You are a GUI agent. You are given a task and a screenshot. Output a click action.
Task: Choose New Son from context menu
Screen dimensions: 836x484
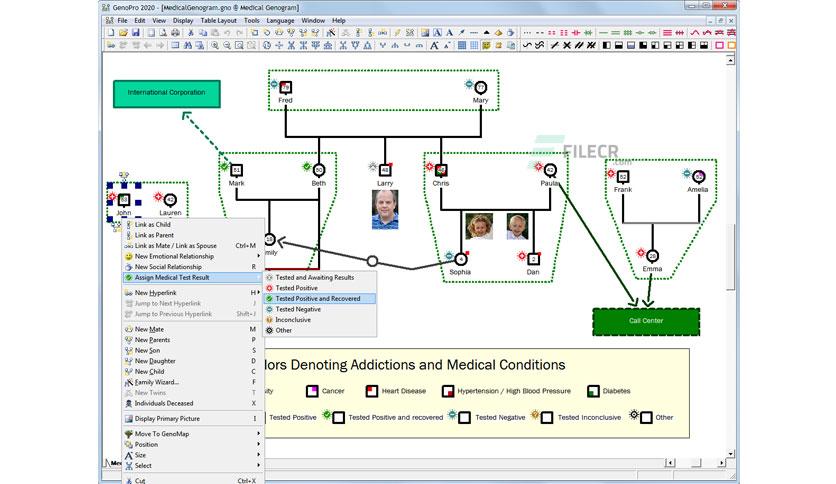(192, 350)
